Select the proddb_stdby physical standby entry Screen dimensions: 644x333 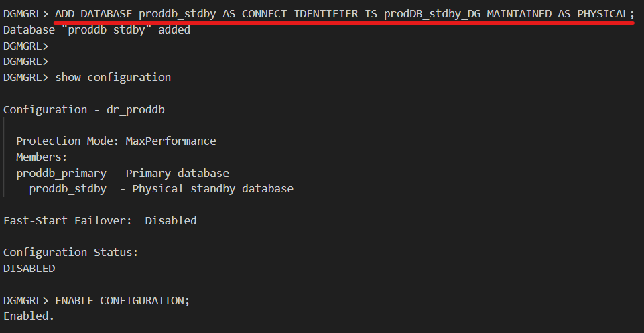click(x=68, y=189)
